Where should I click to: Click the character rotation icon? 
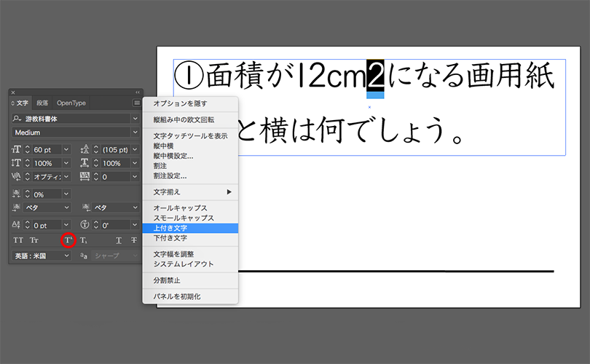point(84,224)
